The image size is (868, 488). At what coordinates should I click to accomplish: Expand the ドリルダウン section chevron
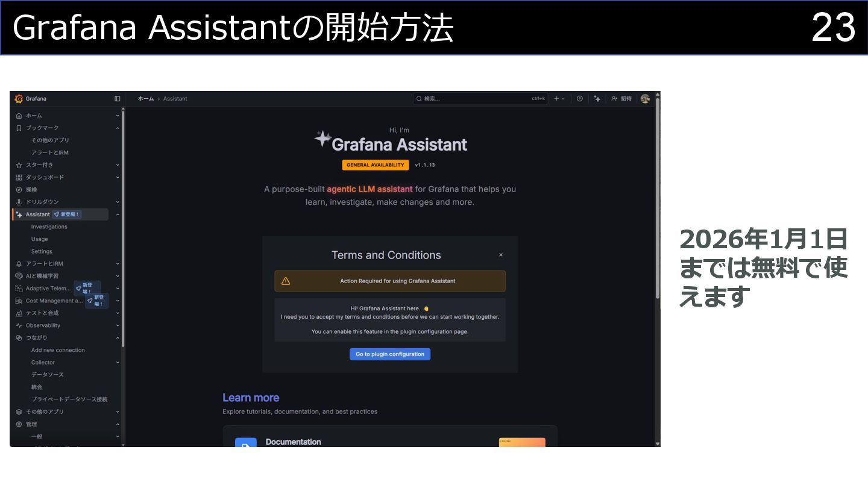click(x=118, y=202)
